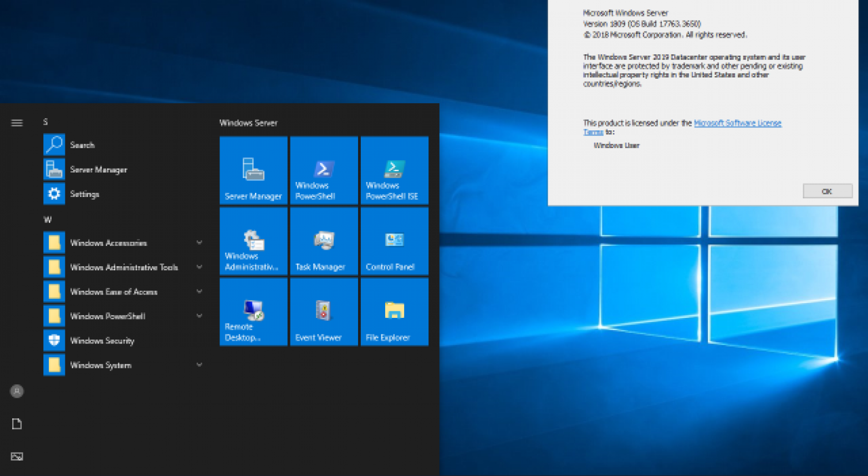Launch the Remote Desktop tile
The image size is (868, 476).
pos(253,311)
